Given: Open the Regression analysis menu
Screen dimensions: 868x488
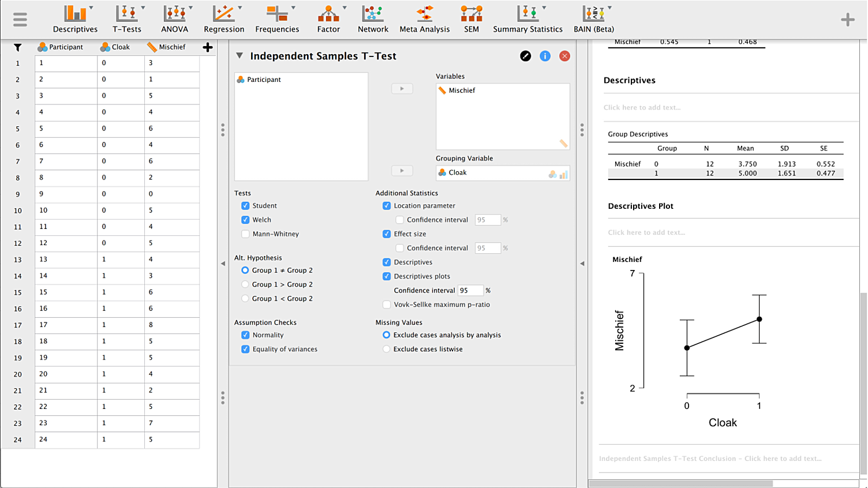Looking at the screenshot, I should point(223,19).
